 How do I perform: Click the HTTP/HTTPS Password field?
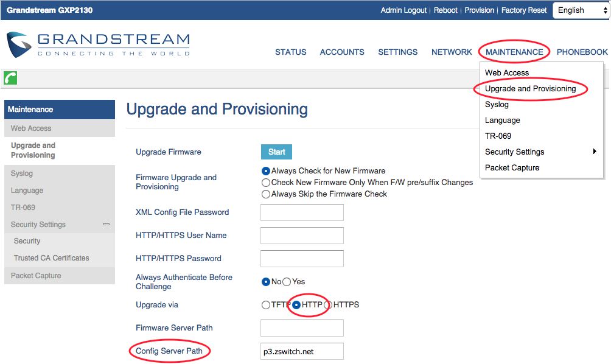[x=302, y=259]
